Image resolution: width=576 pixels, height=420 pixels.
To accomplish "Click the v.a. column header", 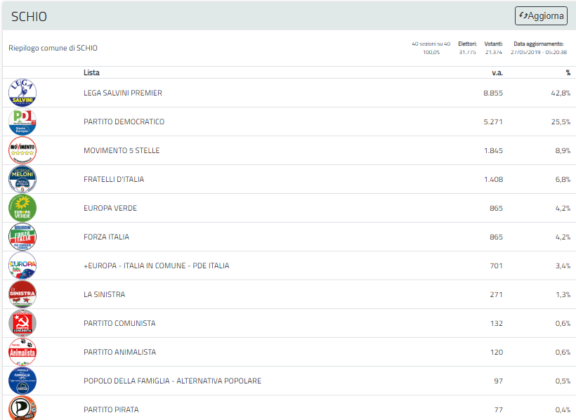I will coord(497,73).
